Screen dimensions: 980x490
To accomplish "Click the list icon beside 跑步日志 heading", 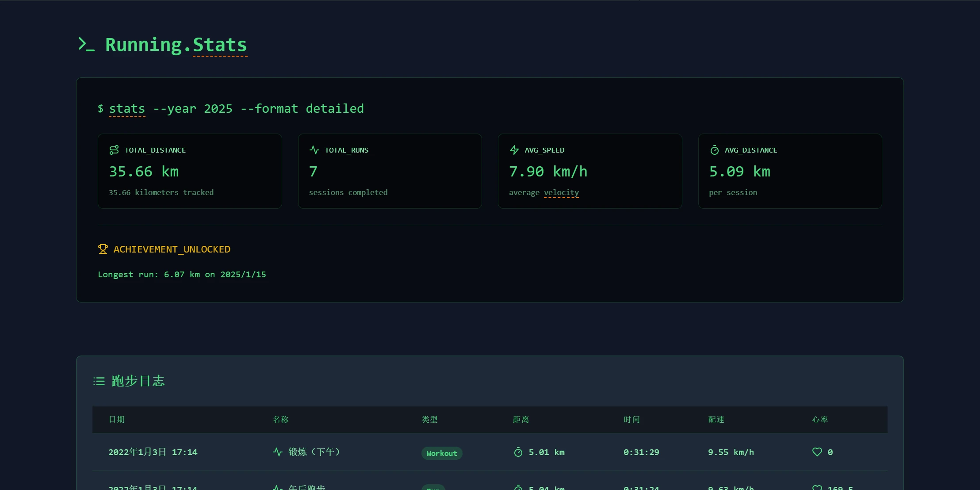I will coord(99,381).
